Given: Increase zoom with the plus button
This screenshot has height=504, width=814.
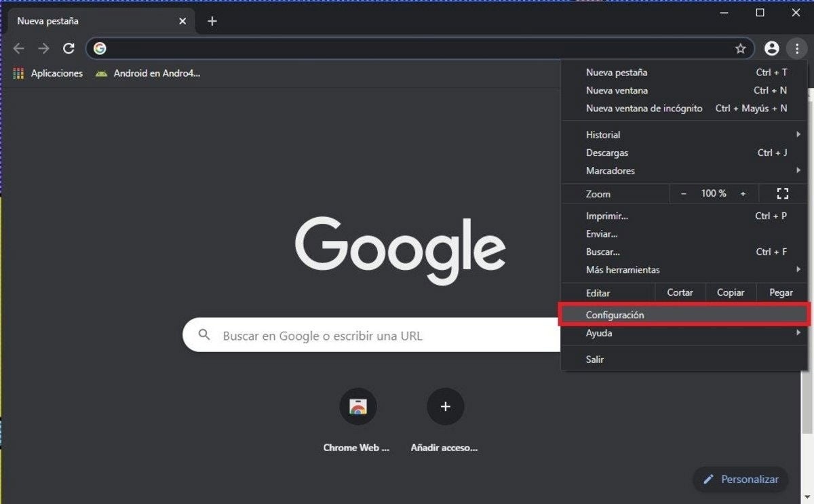Looking at the screenshot, I should pyautogui.click(x=743, y=194).
